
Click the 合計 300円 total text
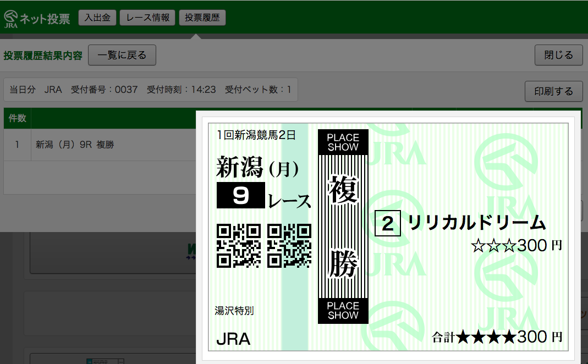click(497, 337)
